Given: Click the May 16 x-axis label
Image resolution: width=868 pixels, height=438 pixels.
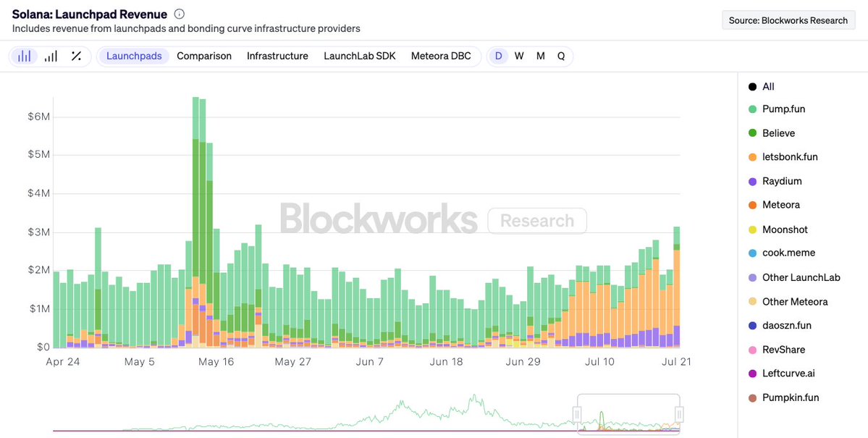Looking at the screenshot, I should coord(216,362).
